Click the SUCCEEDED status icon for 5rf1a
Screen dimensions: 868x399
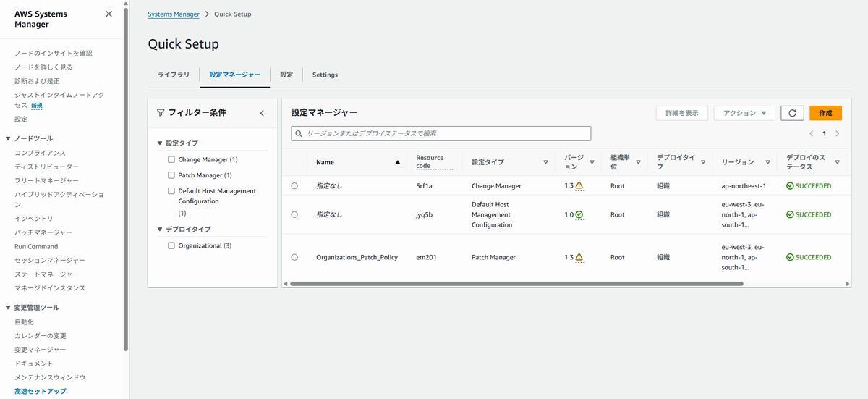point(790,186)
